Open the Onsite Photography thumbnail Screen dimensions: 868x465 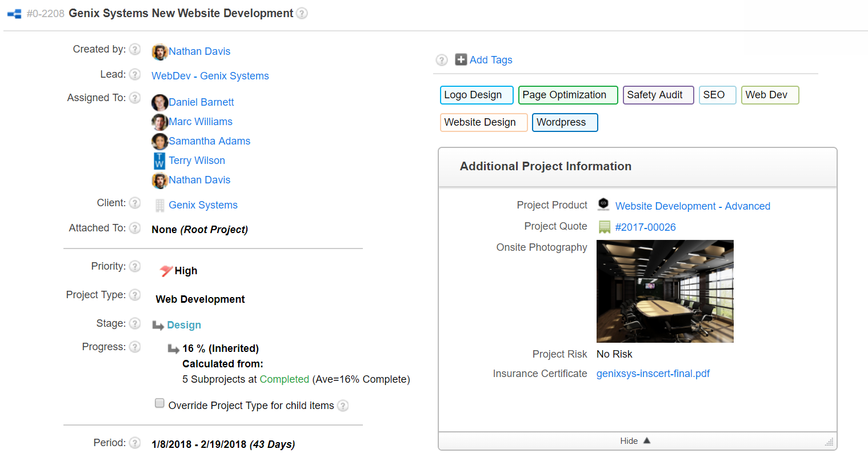click(665, 291)
